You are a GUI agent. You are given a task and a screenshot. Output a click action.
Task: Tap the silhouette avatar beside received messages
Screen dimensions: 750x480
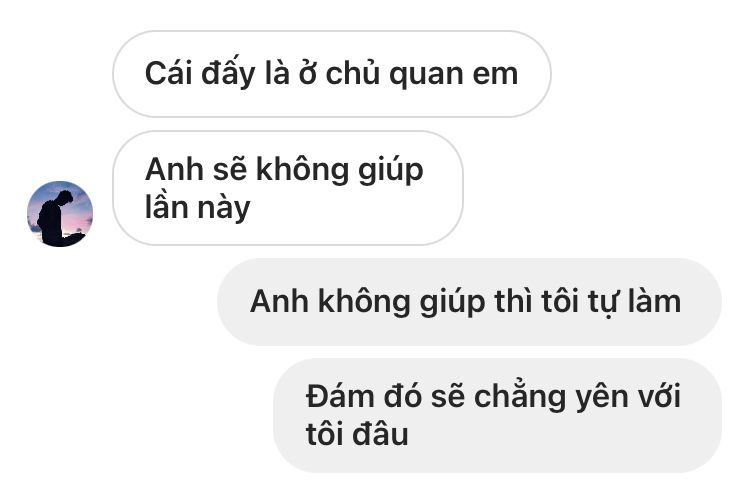click(60, 214)
